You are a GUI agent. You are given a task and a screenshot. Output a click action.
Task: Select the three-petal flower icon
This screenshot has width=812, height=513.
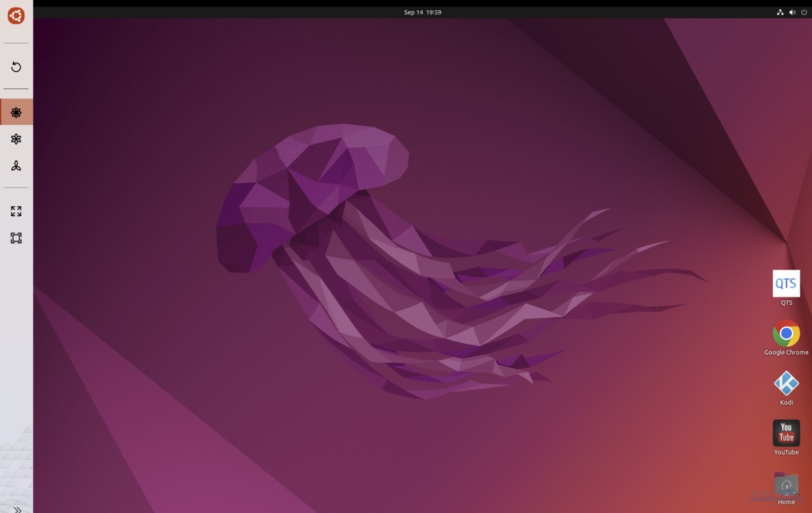(16, 166)
